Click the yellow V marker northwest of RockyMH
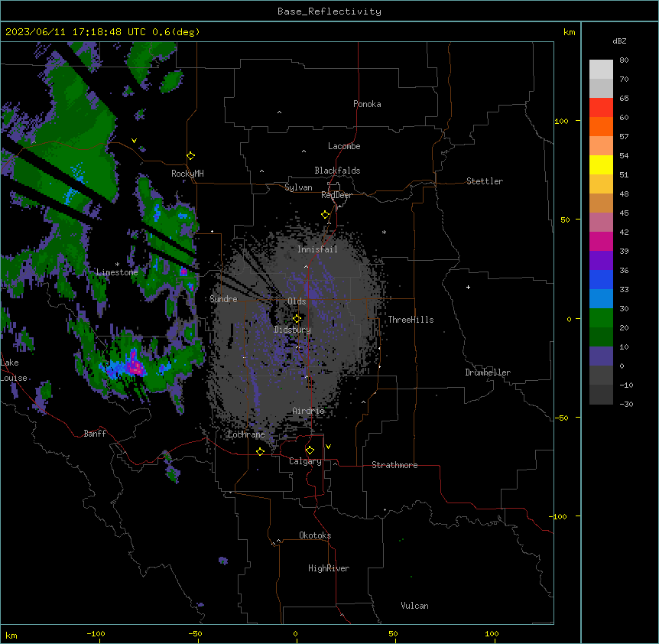Image resolution: width=659 pixels, height=644 pixels. [x=134, y=141]
